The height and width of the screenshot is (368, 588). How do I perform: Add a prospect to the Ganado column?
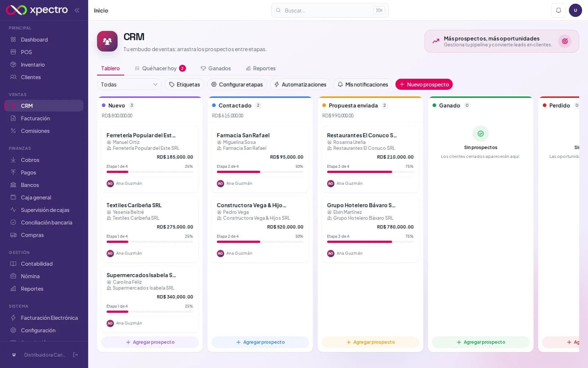click(481, 342)
